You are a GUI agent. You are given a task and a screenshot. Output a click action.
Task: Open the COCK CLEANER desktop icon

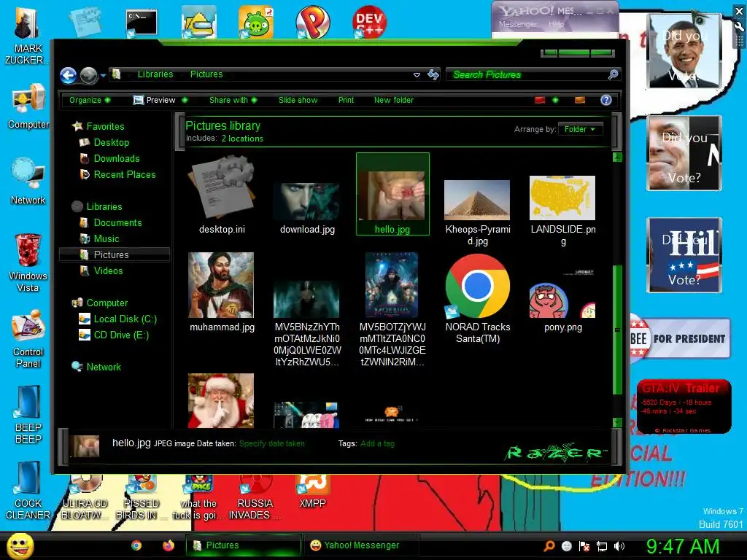click(28, 491)
